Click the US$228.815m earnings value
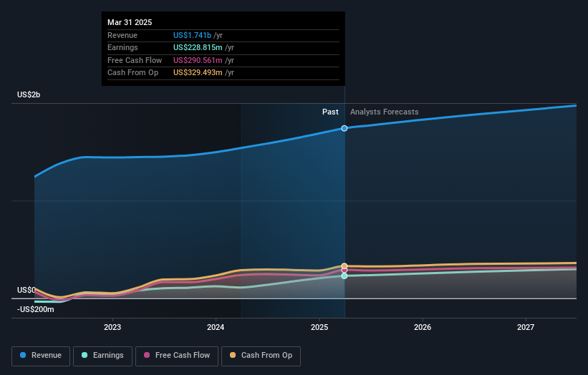 coord(198,47)
